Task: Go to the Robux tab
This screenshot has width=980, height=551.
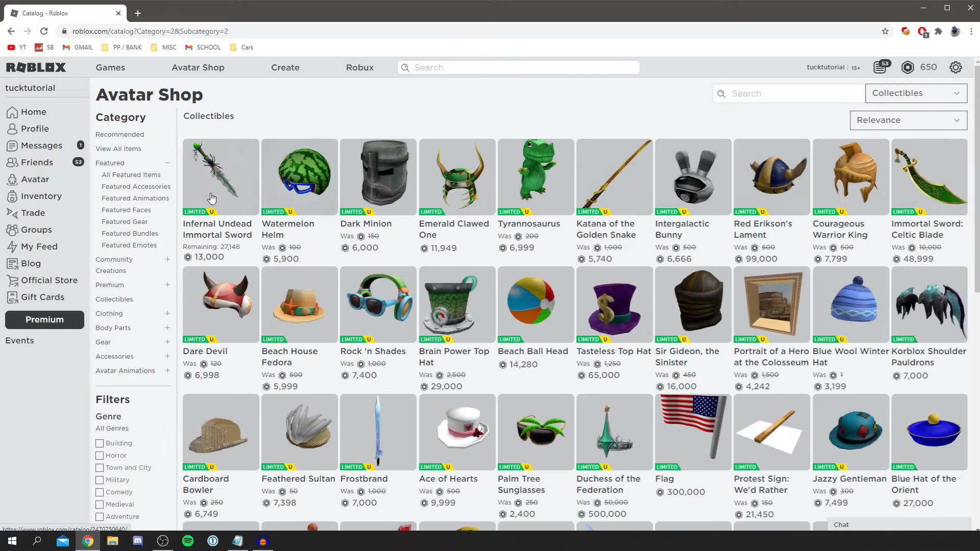Action: pos(360,67)
